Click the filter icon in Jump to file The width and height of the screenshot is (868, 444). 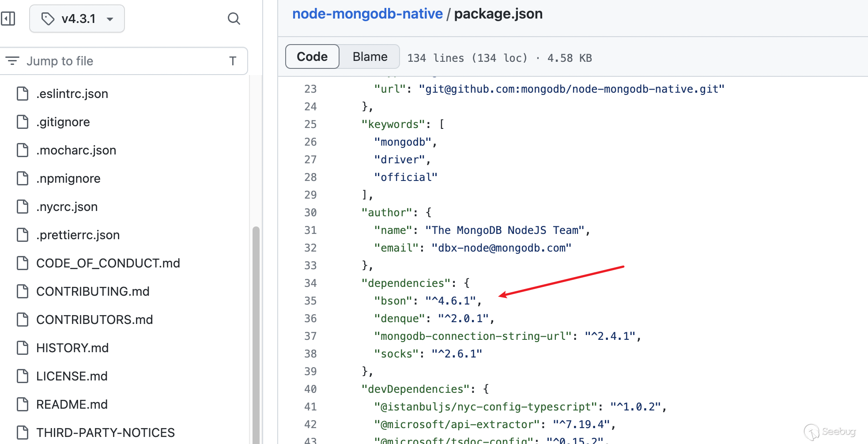(x=12, y=61)
